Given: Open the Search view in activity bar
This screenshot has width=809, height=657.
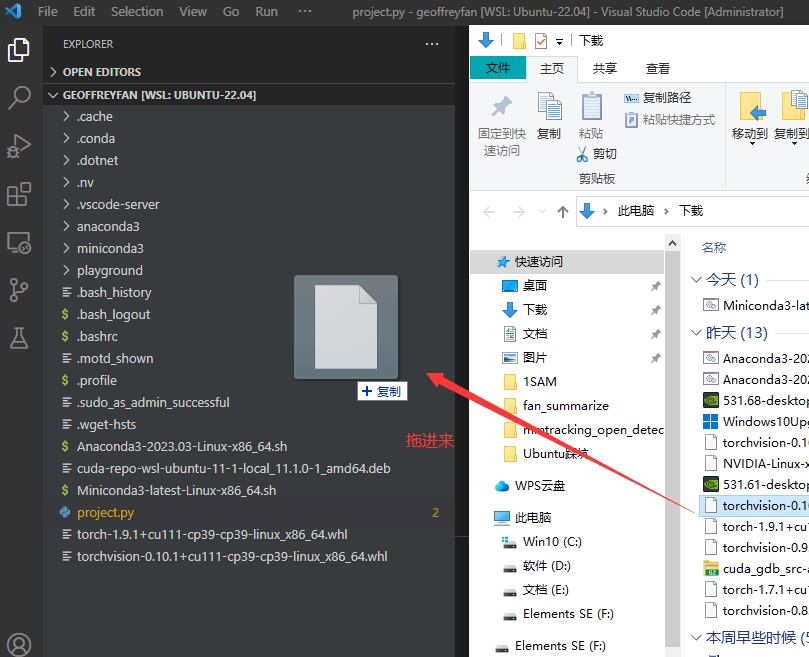Looking at the screenshot, I should point(19,98).
